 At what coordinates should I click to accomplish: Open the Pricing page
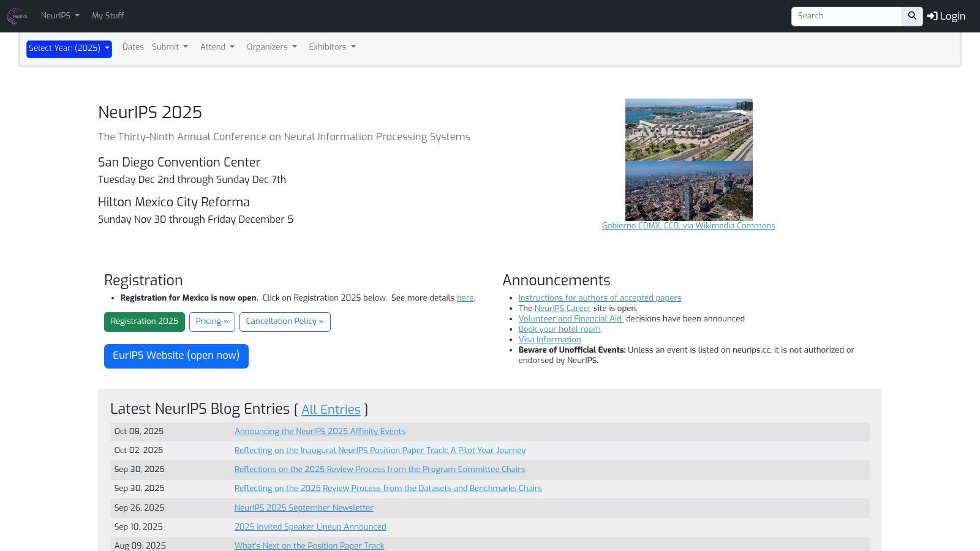coord(211,321)
